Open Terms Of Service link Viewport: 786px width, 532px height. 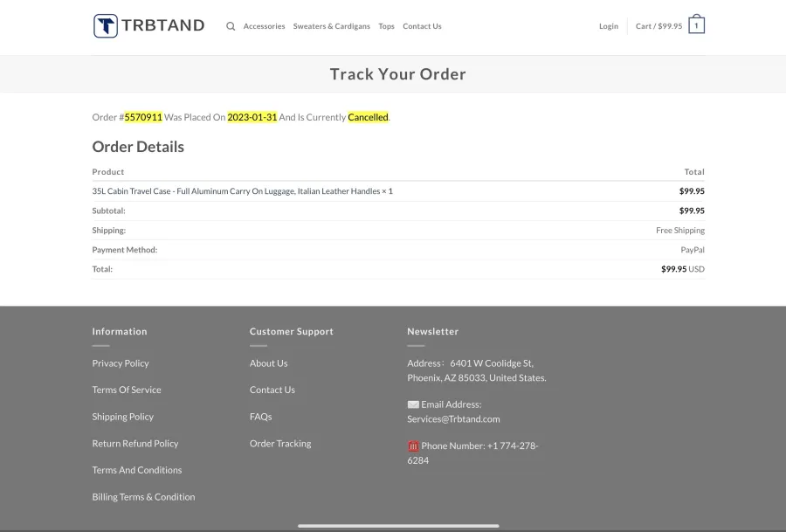127,390
